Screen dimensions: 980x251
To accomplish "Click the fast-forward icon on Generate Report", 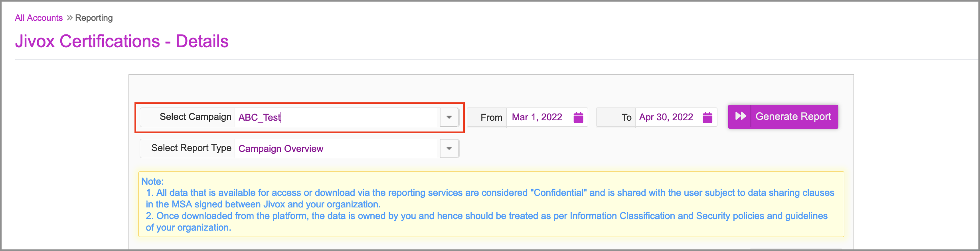I will [x=740, y=116].
